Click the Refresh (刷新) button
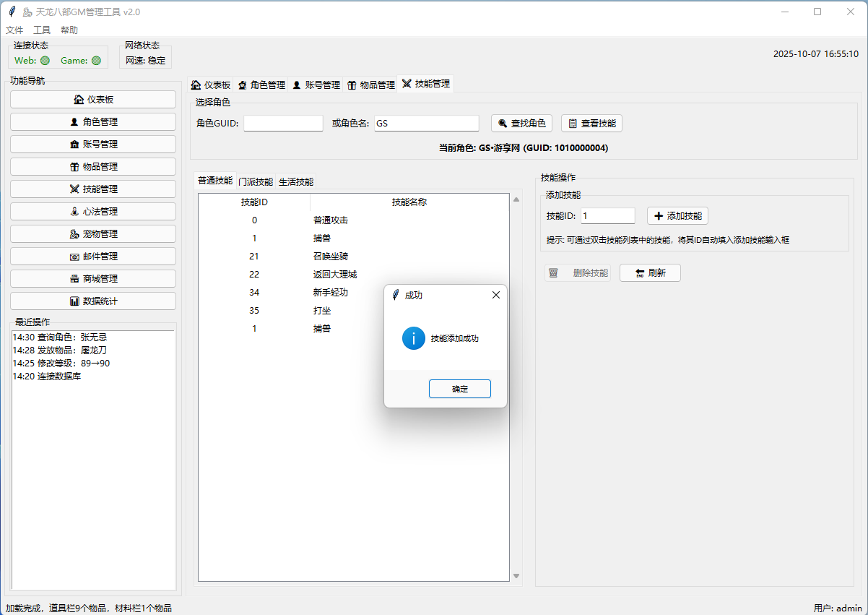Viewport: 868px width, 615px height. (650, 273)
